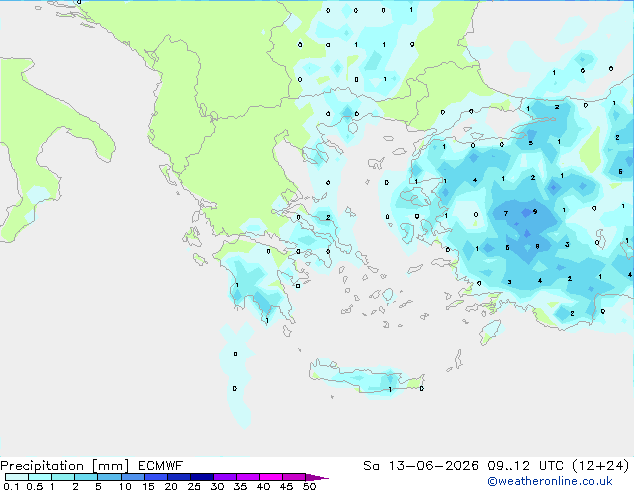Click the '[mm]' unit label

point(111,466)
